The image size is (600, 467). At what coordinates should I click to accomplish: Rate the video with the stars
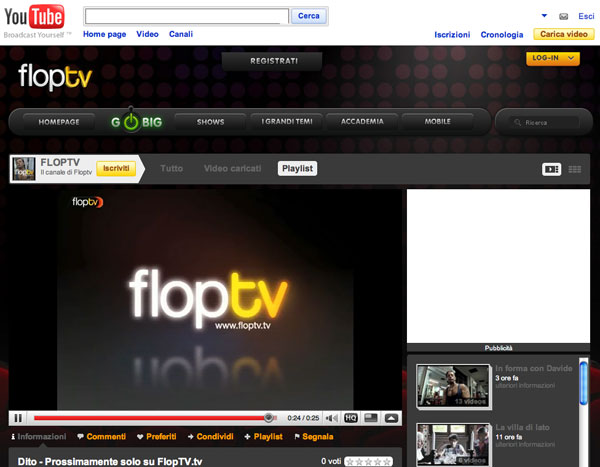pos(368,462)
